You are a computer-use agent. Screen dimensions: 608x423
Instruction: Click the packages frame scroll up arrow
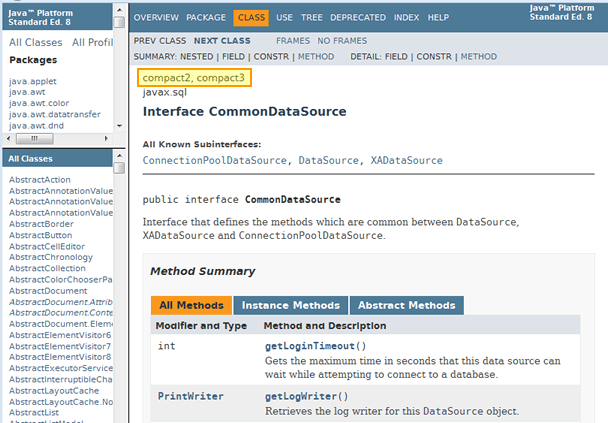coord(119,10)
